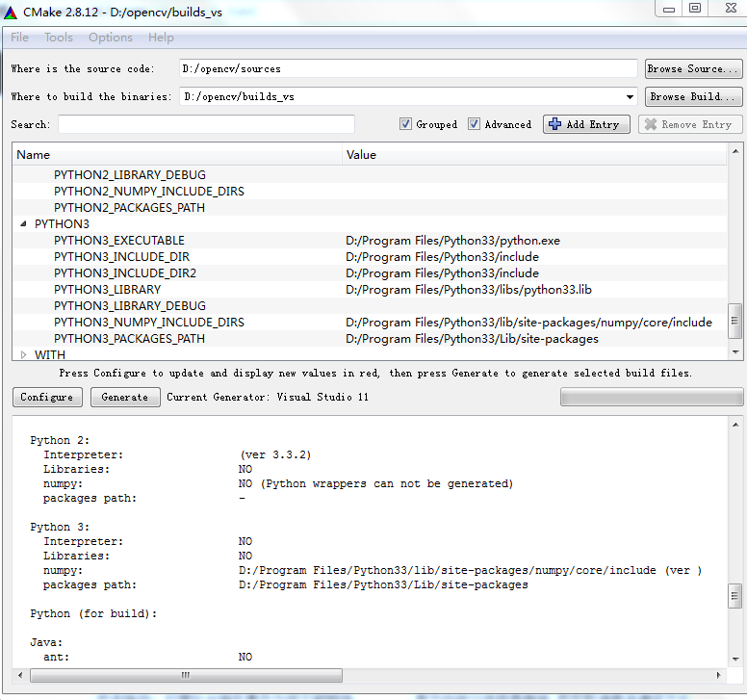Click the output log scroll-right arrow
This screenshot has width=747, height=700.
coord(718,675)
